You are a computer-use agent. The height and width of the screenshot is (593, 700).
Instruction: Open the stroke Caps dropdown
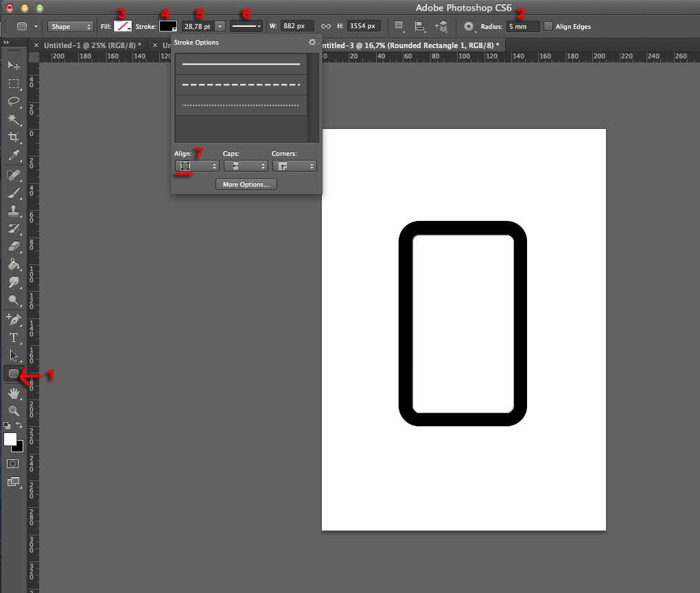[x=246, y=166]
